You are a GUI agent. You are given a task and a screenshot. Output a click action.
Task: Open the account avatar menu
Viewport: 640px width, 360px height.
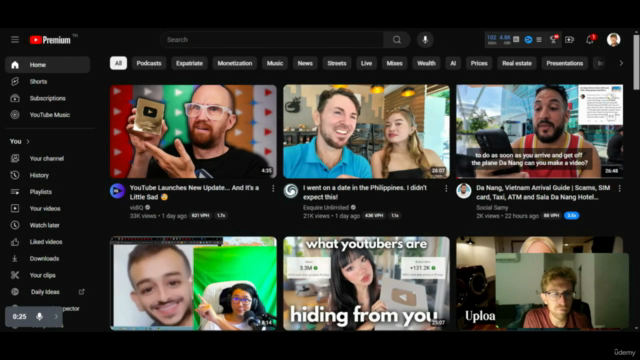[613, 40]
